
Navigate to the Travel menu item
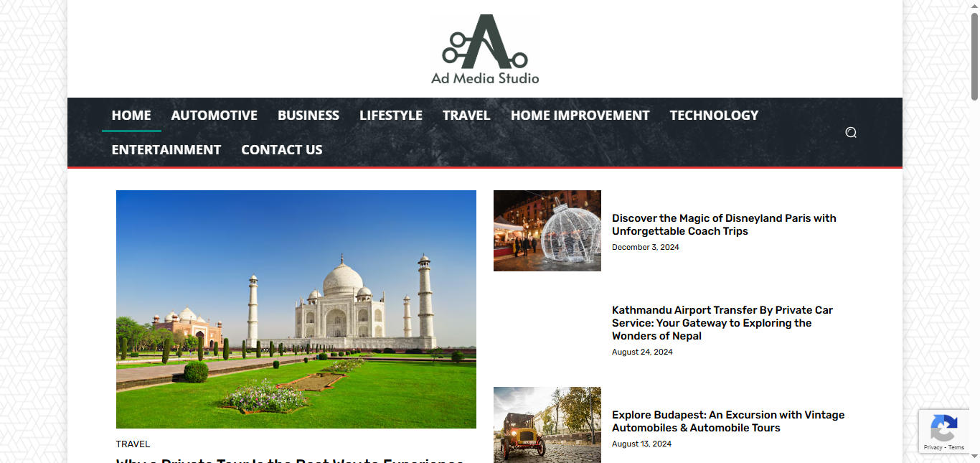466,115
